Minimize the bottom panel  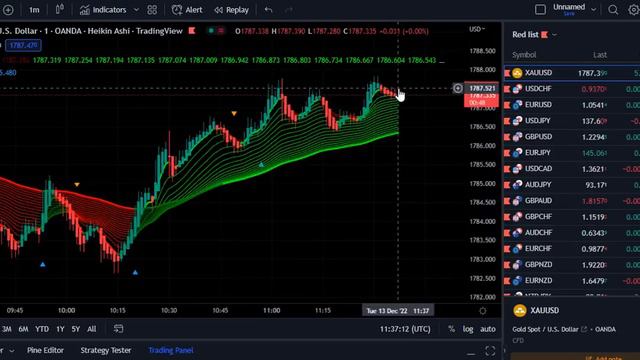471,352
